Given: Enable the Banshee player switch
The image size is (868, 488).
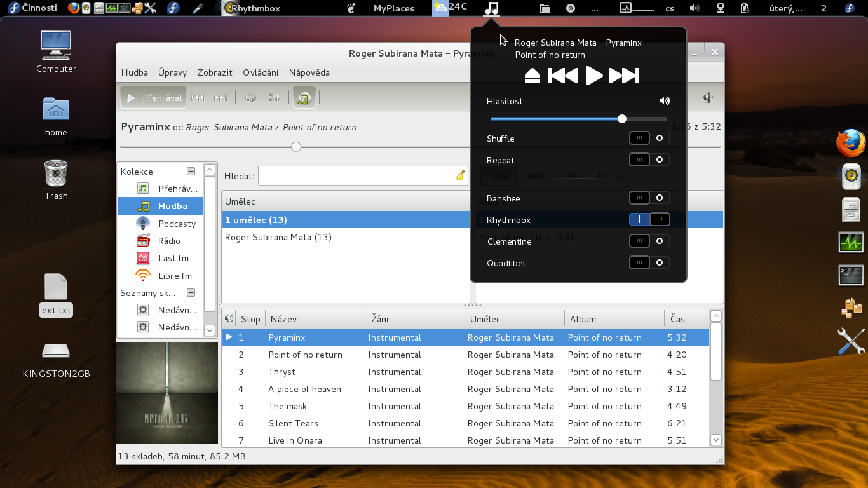Looking at the screenshot, I should [649, 198].
